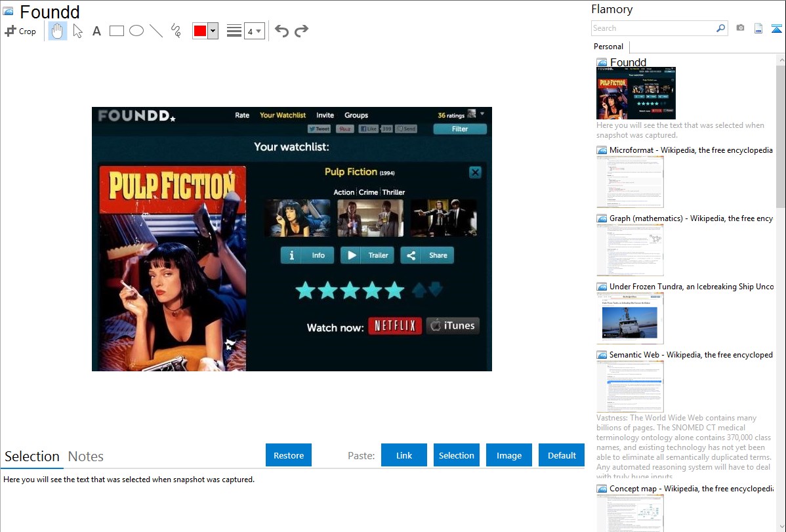Switch to the Personal tab
Screen dimensions: 786x532
[x=609, y=47]
